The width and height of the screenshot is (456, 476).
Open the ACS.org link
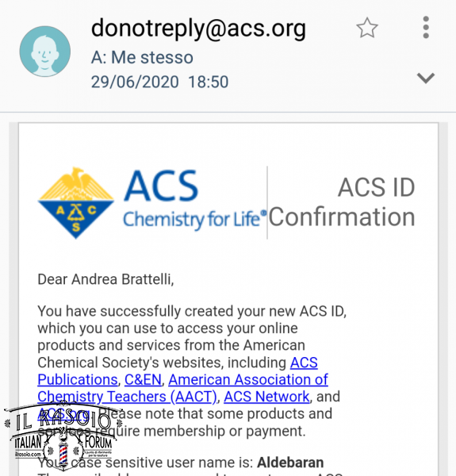pos(63,413)
